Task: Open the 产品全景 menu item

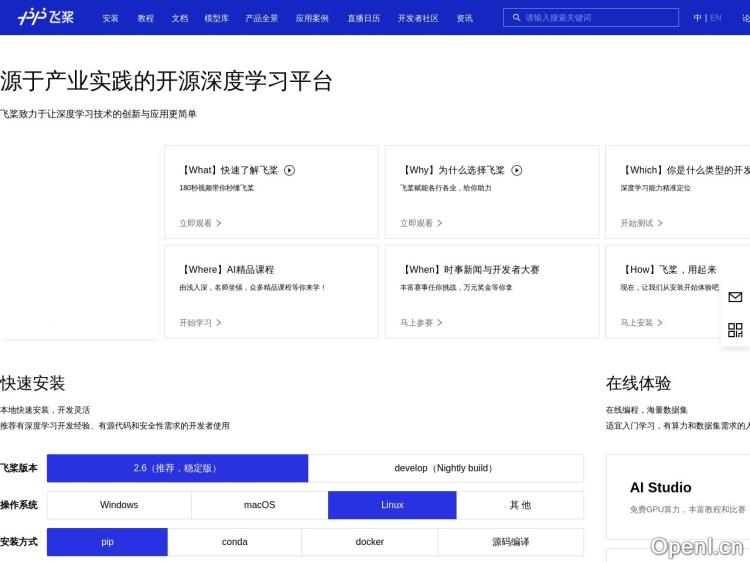Action: point(262,18)
